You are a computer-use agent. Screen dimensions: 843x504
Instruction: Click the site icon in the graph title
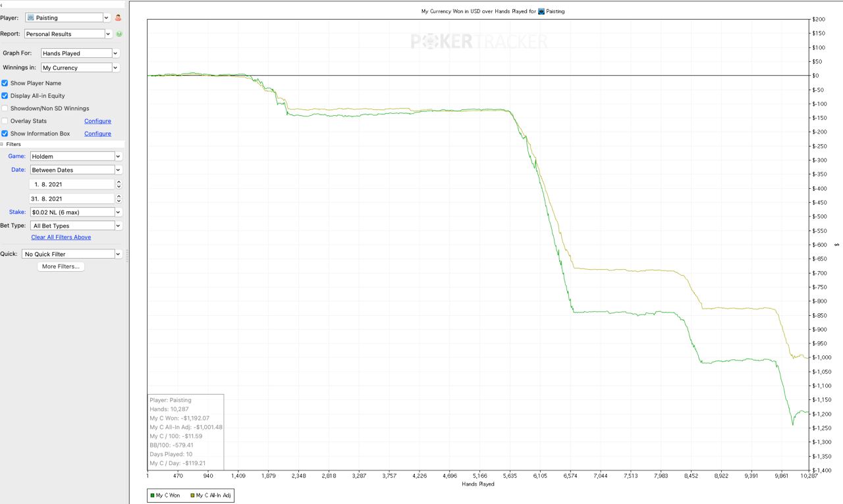tap(541, 11)
